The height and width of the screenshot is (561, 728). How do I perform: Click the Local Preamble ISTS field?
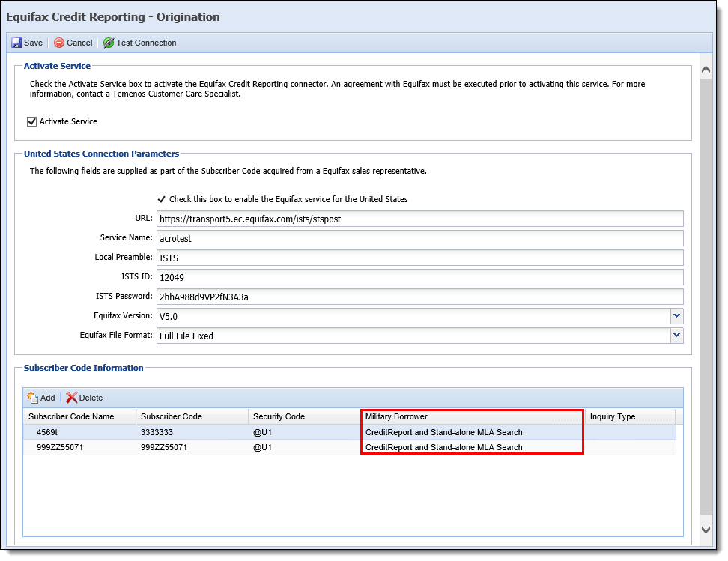tap(419, 258)
